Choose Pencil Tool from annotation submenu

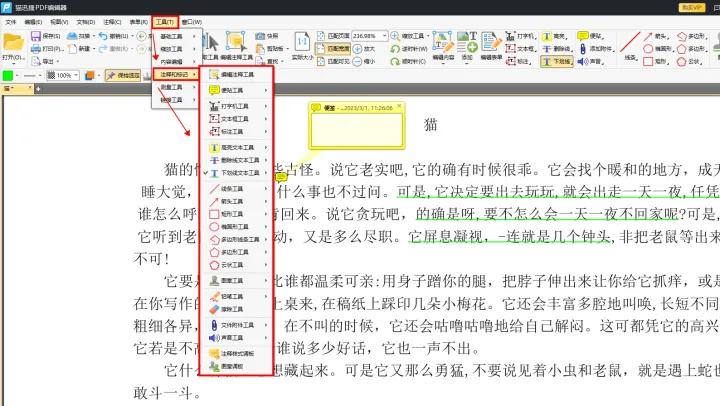236,297
